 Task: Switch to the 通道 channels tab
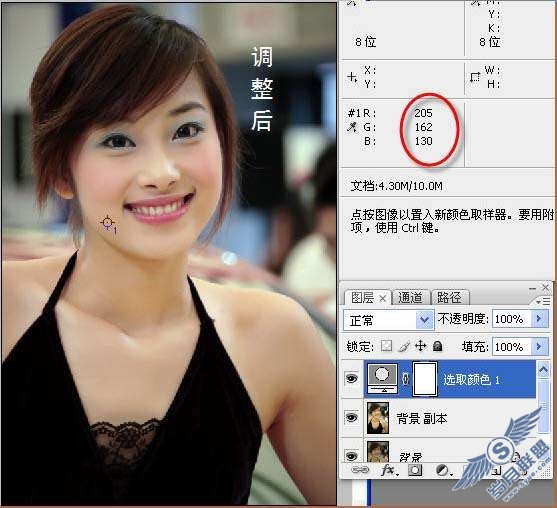coord(410,297)
